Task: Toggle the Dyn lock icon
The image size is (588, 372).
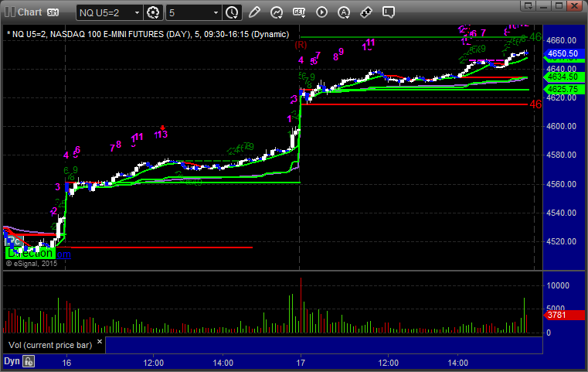Action: coord(29,361)
